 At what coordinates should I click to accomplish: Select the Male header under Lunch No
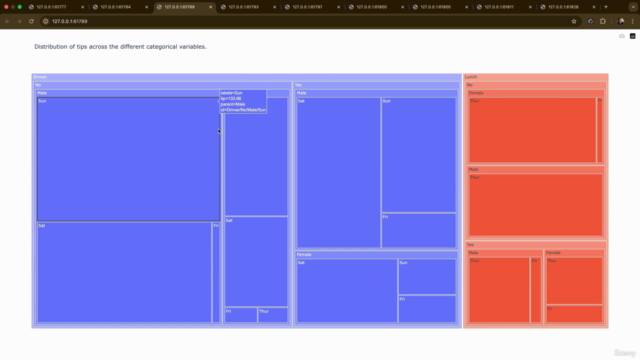tap(536, 169)
